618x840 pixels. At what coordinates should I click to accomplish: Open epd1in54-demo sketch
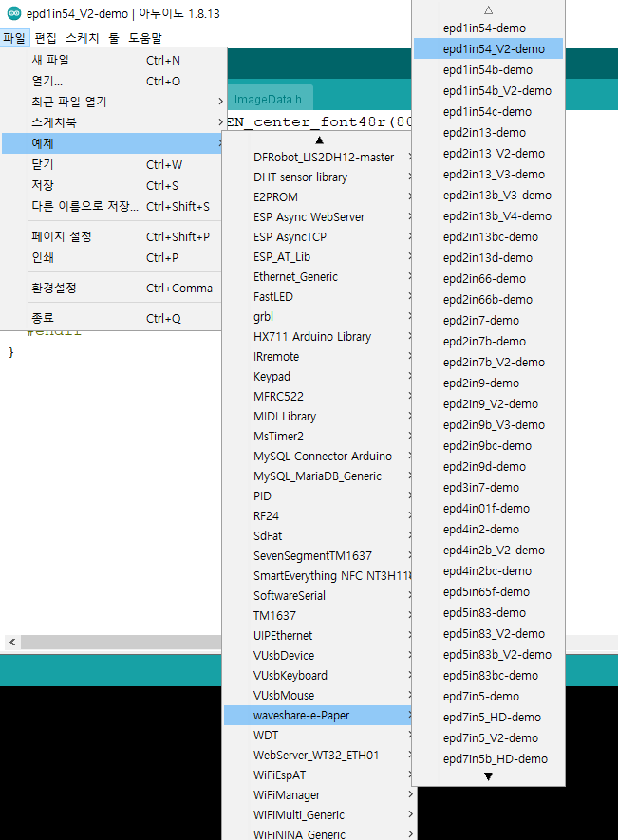point(488,28)
